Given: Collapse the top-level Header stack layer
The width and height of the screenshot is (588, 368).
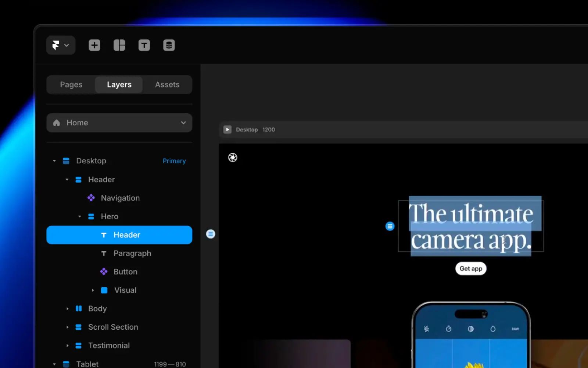Looking at the screenshot, I should tap(67, 180).
